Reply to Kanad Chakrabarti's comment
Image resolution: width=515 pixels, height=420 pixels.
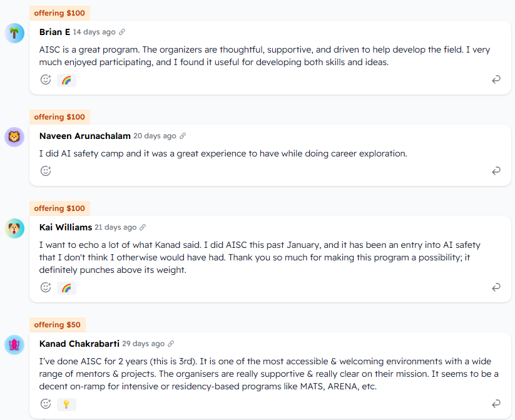496,403
